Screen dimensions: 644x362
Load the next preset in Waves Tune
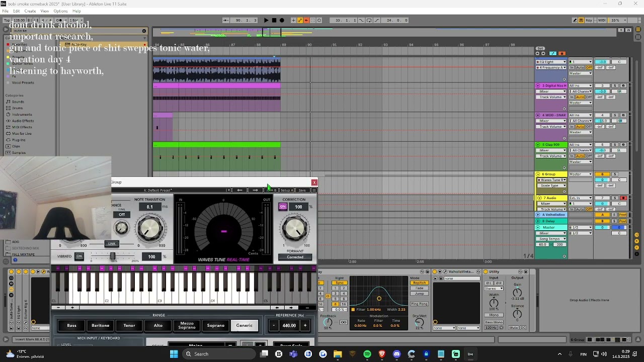click(x=255, y=190)
